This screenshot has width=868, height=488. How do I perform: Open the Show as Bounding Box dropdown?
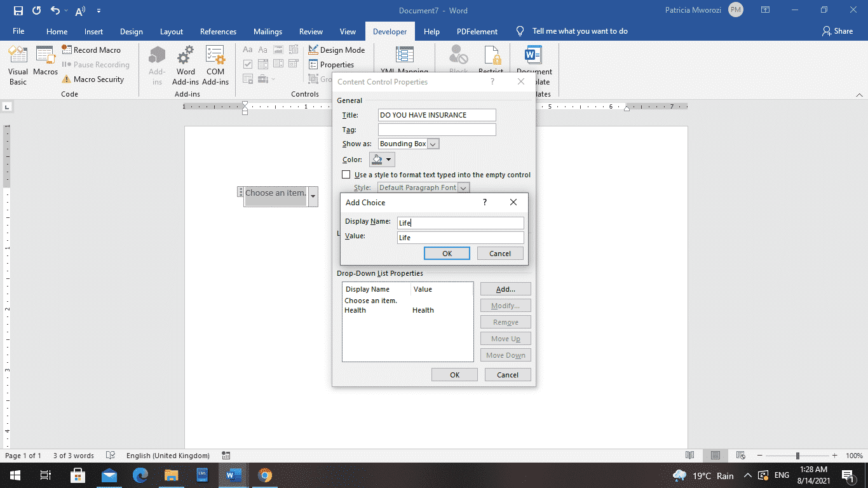click(x=433, y=144)
